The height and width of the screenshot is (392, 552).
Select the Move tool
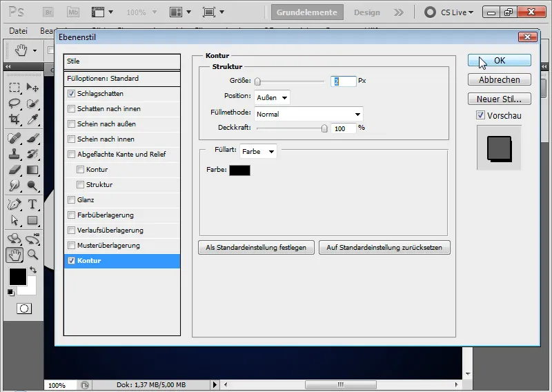click(x=32, y=88)
